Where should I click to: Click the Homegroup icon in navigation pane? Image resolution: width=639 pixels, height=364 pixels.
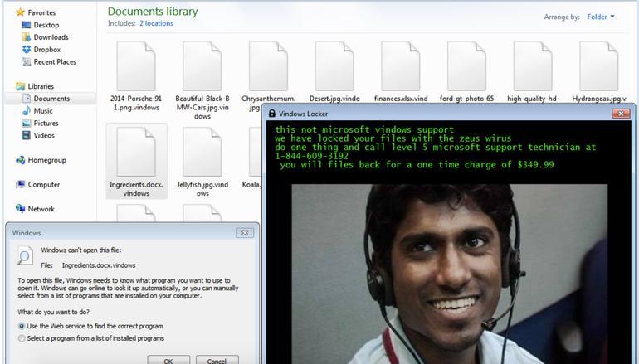(21, 161)
